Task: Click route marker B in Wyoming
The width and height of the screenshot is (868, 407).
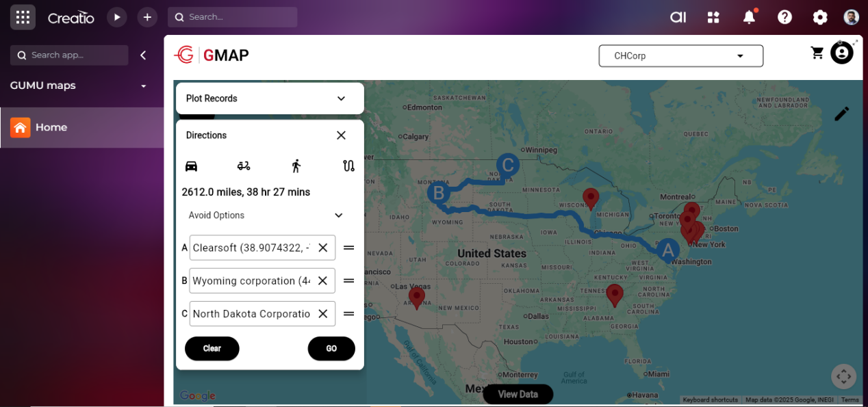Action: tap(439, 193)
